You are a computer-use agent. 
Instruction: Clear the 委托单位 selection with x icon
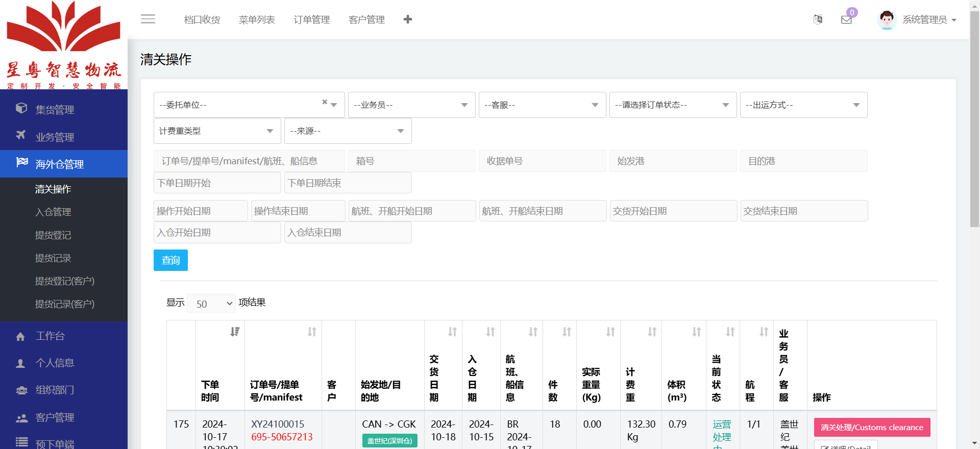[x=325, y=102]
